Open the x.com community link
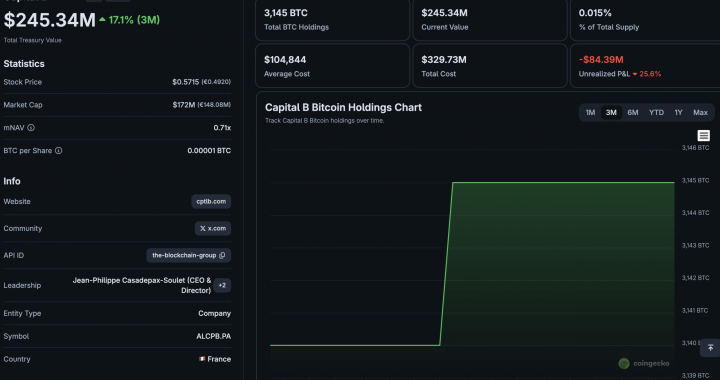Screen dimensions: 720x380 213,228
